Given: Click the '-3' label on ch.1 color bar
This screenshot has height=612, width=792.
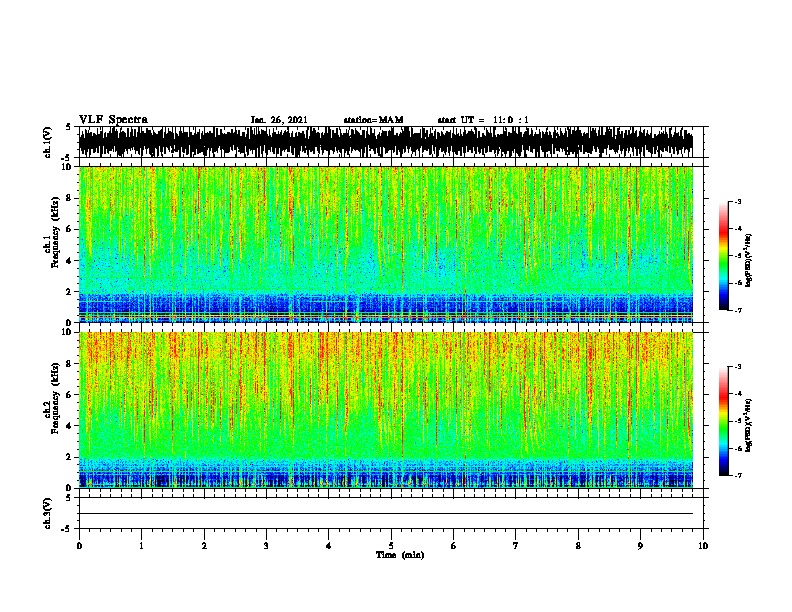Looking at the screenshot, I should coord(737,201).
